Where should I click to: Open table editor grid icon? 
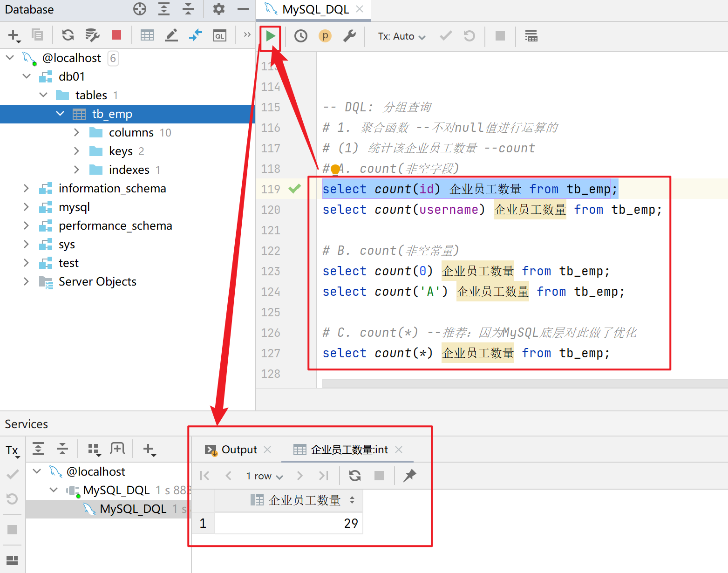click(147, 35)
